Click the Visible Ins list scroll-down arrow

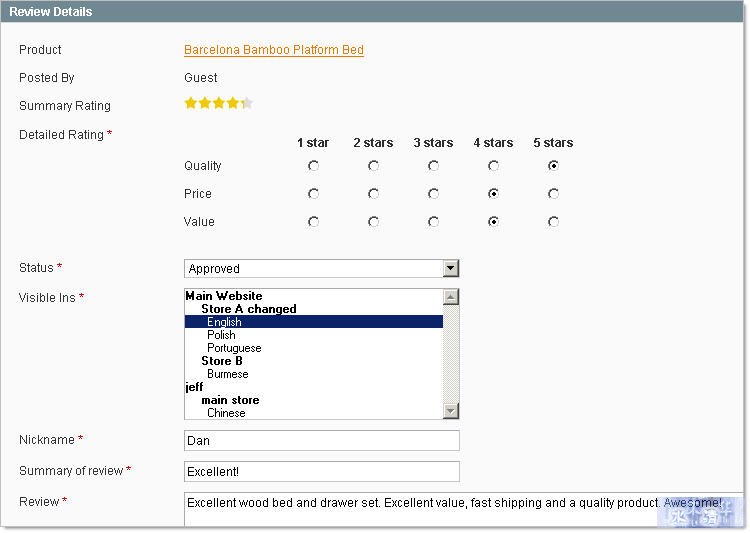[451, 411]
